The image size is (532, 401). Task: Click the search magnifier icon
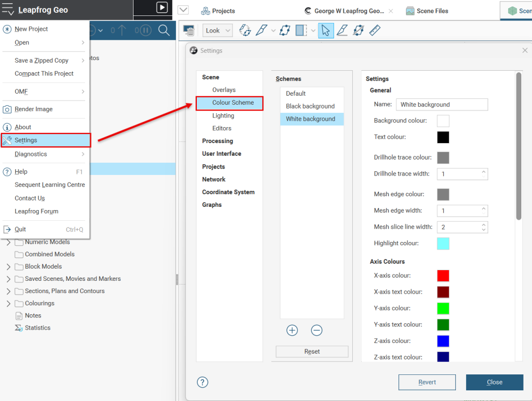coord(164,30)
